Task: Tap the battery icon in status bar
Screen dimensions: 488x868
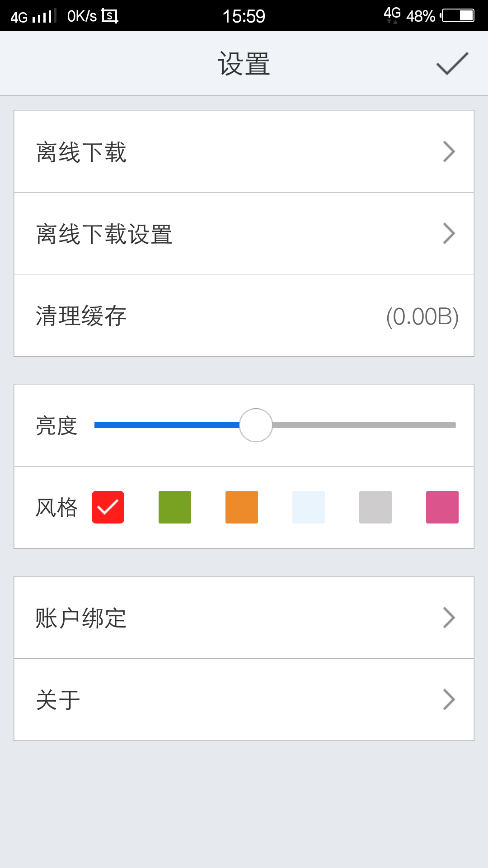Action: pos(458,16)
